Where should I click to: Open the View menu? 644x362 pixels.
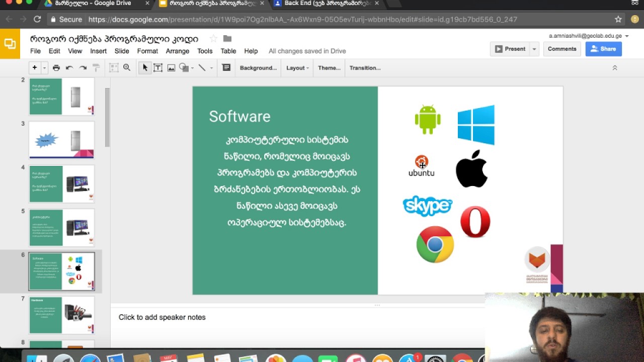pyautogui.click(x=75, y=51)
